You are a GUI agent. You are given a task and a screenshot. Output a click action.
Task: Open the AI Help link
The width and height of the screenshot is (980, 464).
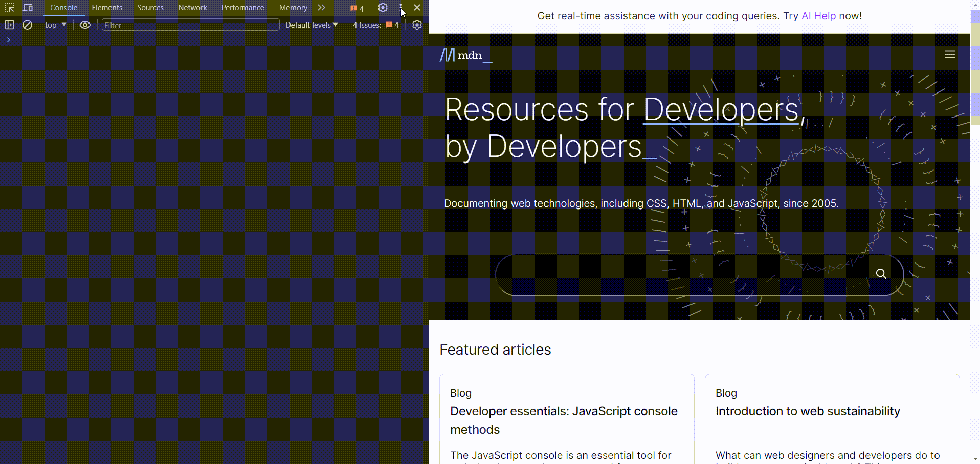click(x=818, y=16)
